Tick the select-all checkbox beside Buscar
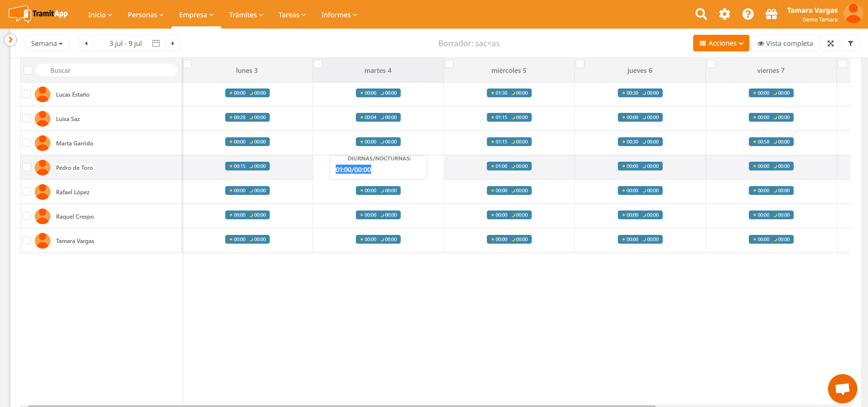Viewport: 868px width, 407px height. click(28, 71)
